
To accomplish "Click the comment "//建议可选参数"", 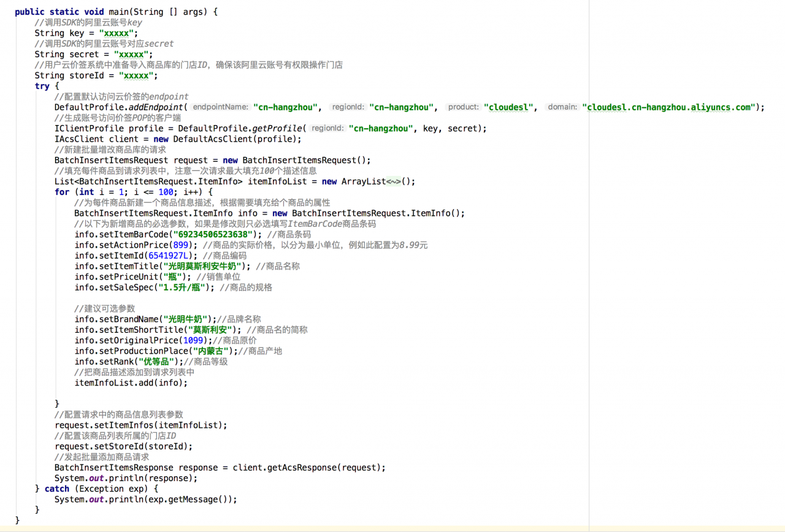I will click(105, 308).
